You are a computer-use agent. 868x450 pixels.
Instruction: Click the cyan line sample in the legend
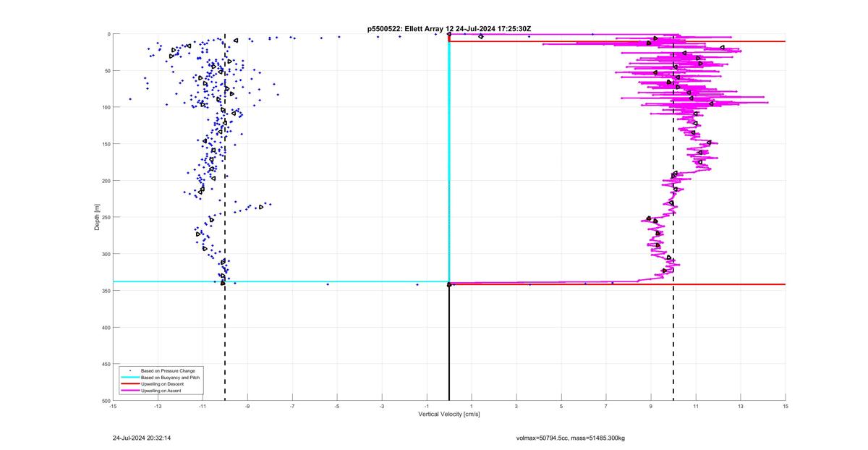[x=129, y=377]
